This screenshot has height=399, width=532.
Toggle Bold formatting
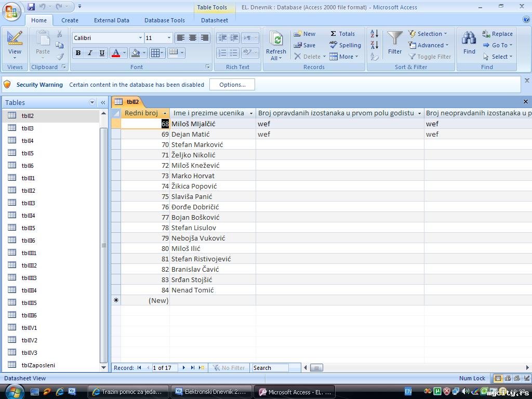pos(78,53)
